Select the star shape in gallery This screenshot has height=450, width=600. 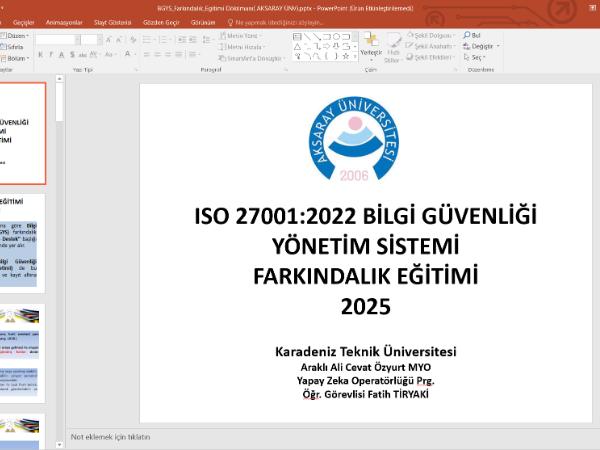coord(346,56)
